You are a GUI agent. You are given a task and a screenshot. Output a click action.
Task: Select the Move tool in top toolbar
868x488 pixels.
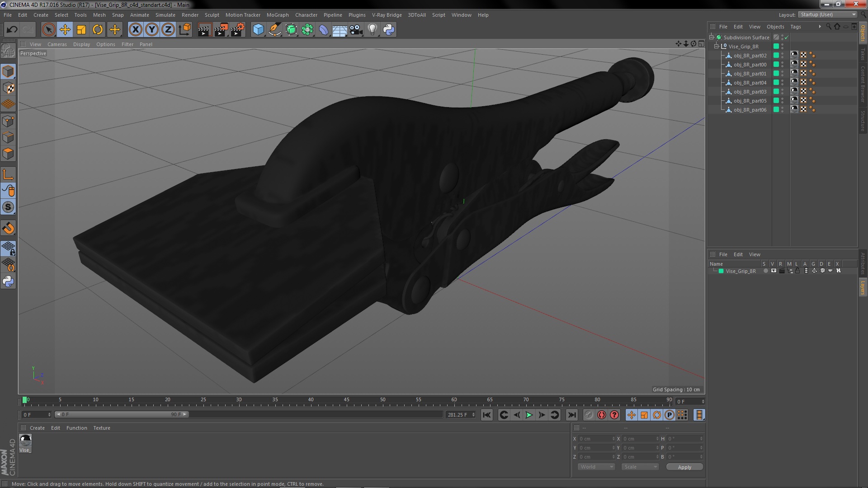tap(65, 30)
